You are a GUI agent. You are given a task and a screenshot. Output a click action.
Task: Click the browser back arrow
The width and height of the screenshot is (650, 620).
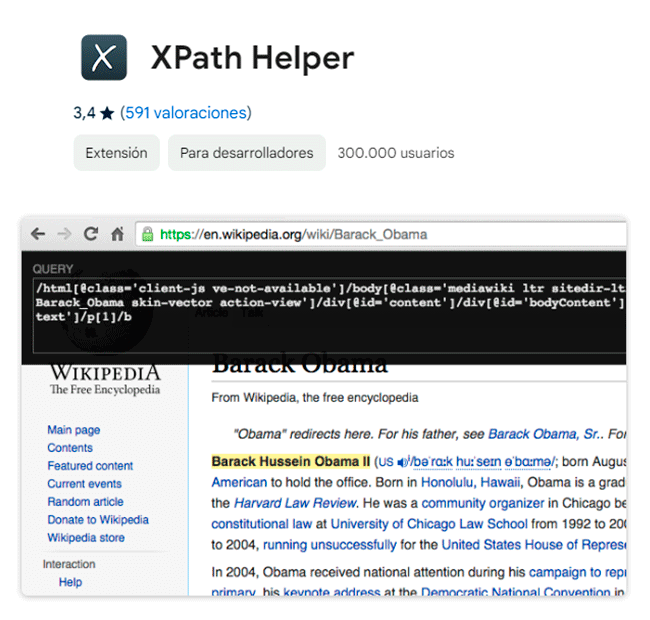click(x=38, y=234)
